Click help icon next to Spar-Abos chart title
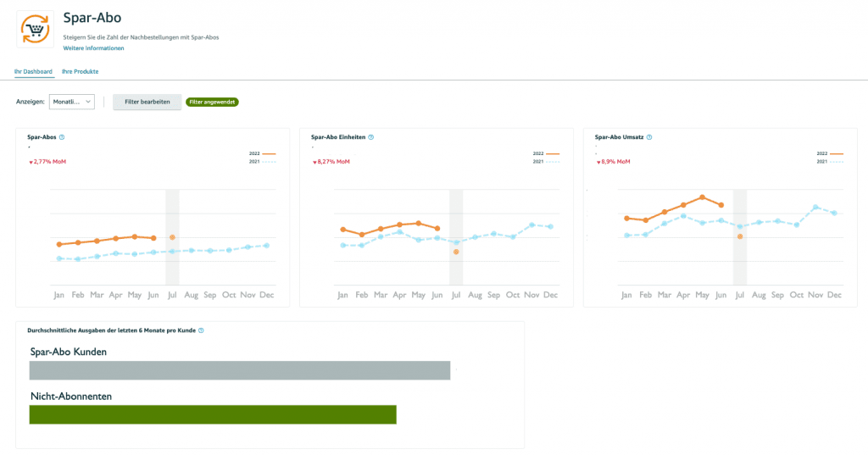The image size is (868, 455). click(x=63, y=136)
